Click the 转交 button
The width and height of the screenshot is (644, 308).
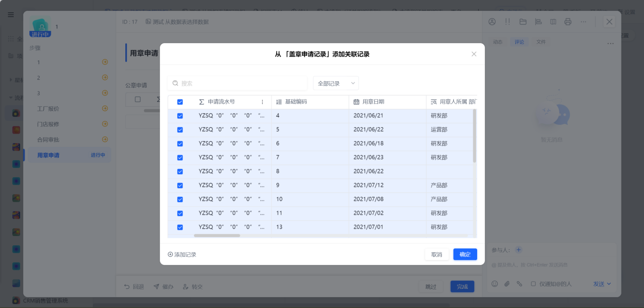point(193,286)
